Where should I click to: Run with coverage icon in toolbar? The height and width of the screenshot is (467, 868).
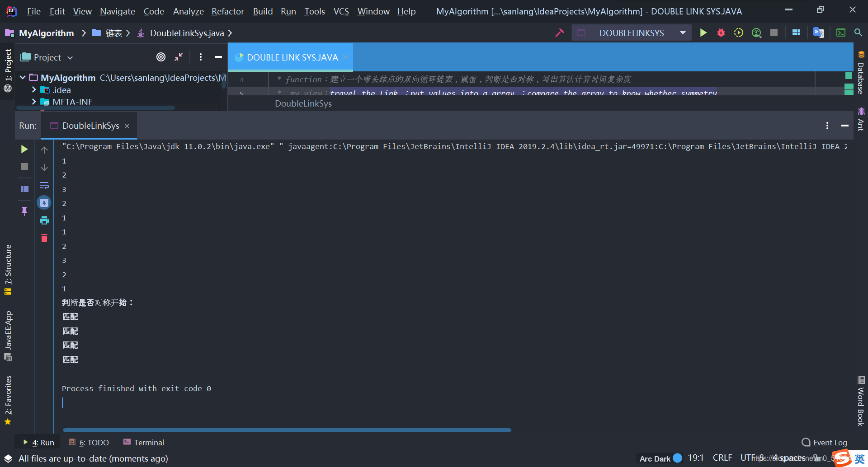pyautogui.click(x=739, y=33)
